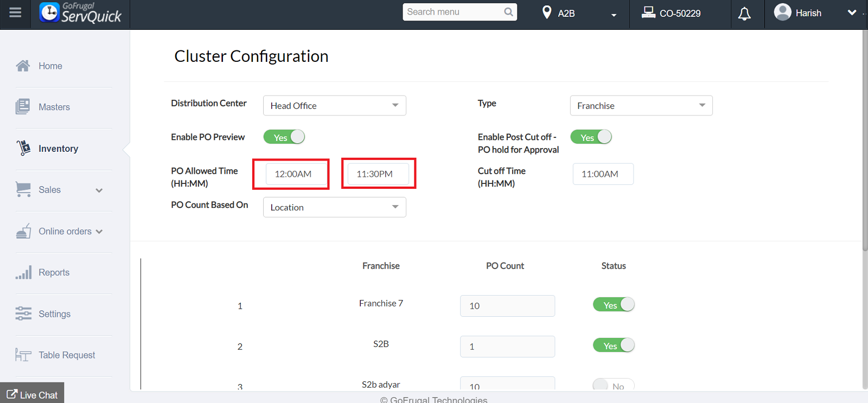
Task: Open the hamburger menu icon
Action: 15,12
